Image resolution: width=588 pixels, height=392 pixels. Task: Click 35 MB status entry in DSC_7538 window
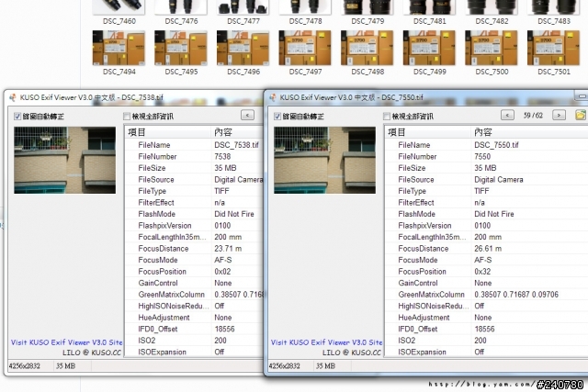click(65, 365)
